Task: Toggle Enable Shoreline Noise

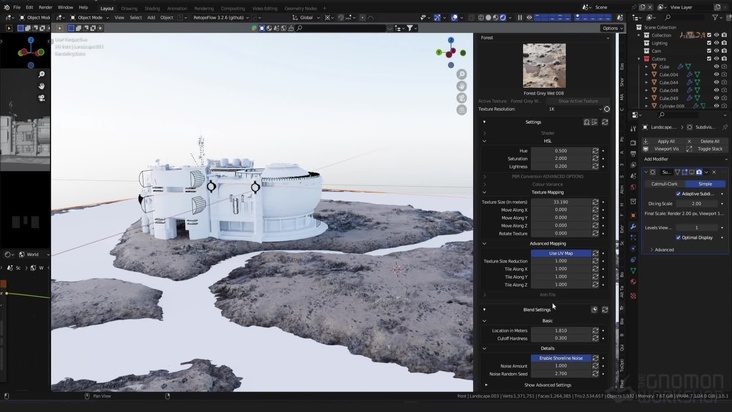Action: click(561, 358)
